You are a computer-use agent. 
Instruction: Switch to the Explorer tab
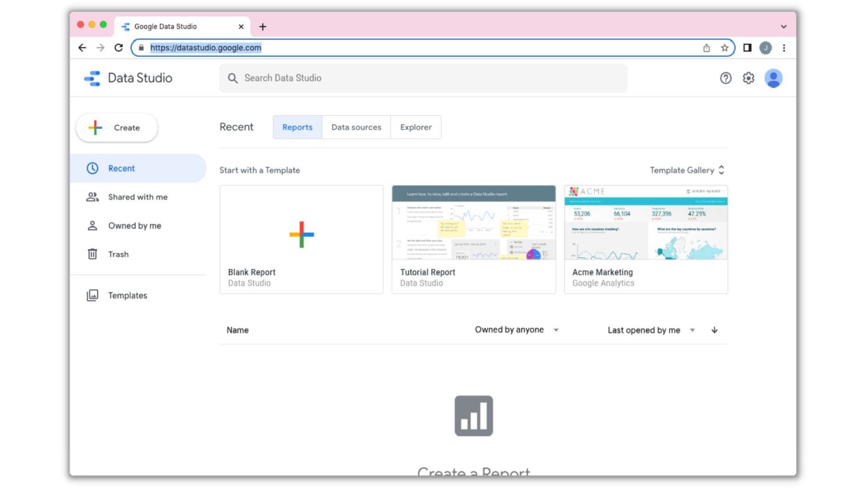[416, 128]
